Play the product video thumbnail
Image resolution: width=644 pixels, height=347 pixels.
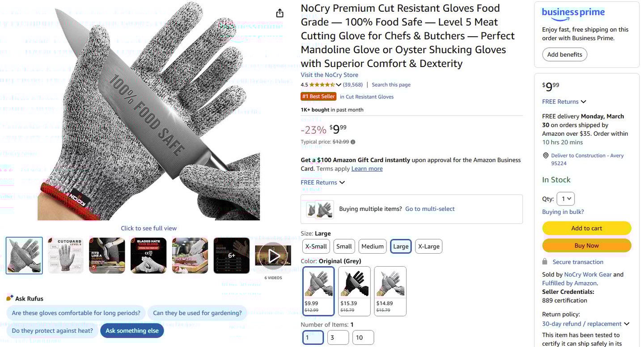click(273, 256)
